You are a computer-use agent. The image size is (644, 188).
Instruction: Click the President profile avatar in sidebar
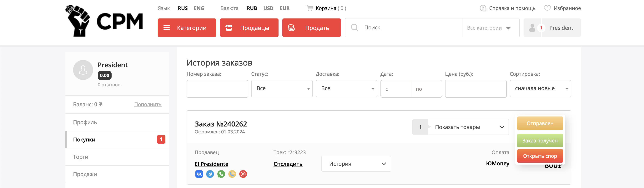[83, 70]
